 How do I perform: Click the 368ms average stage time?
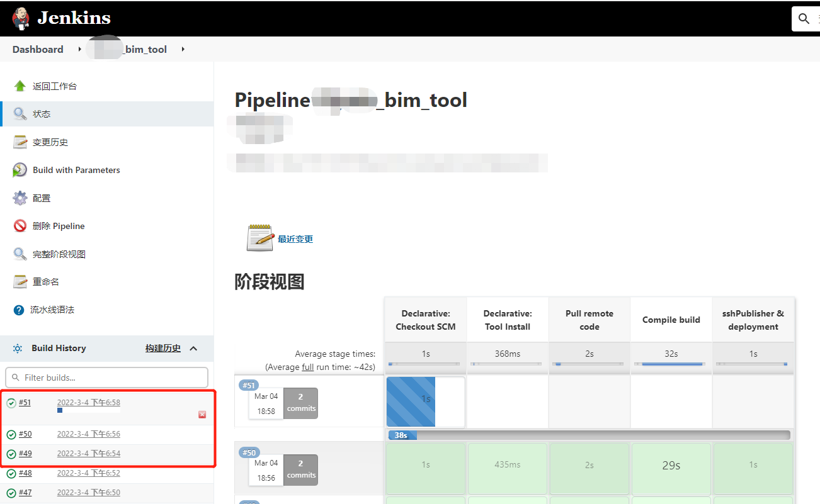pyautogui.click(x=508, y=354)
